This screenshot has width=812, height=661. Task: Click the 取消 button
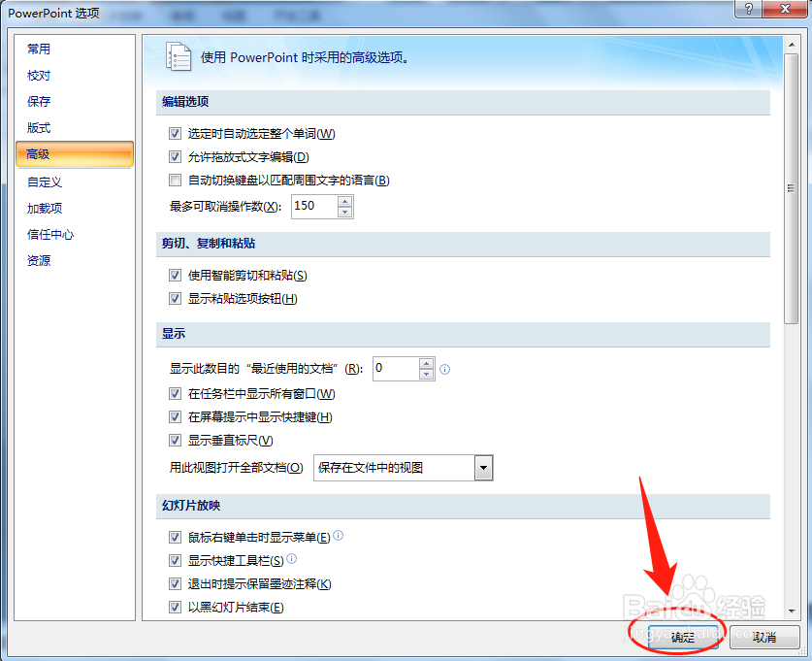click(x=764, y=637)
